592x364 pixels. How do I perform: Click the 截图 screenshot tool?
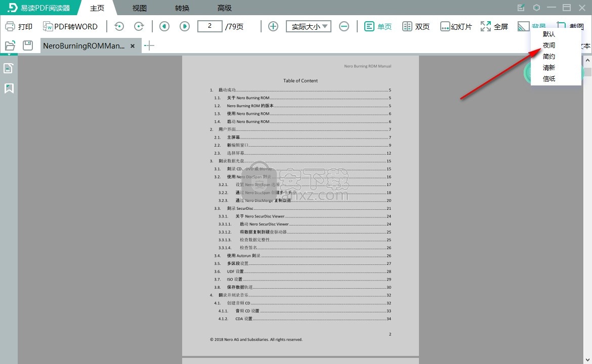coord(570,26)
